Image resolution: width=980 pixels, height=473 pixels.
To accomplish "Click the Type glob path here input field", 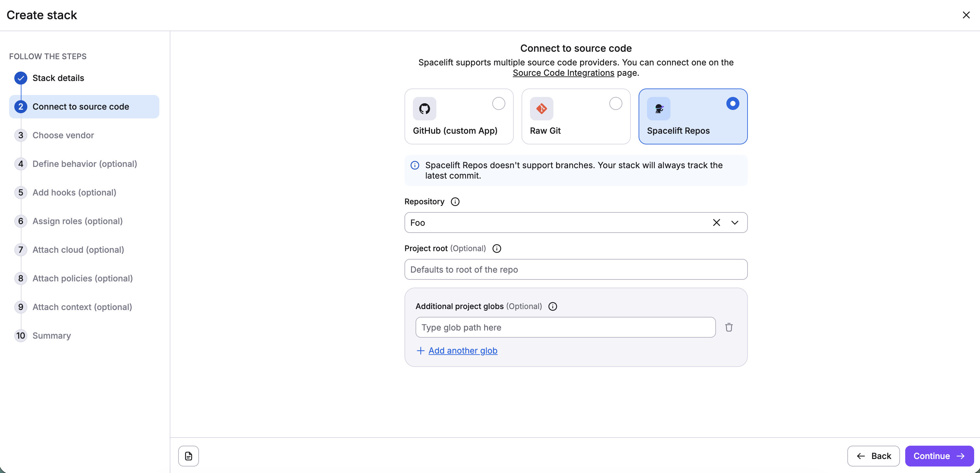I will click(x=565, y=327).
